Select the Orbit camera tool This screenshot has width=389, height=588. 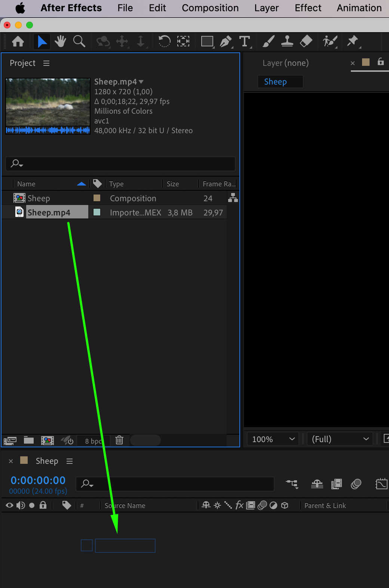103,41
